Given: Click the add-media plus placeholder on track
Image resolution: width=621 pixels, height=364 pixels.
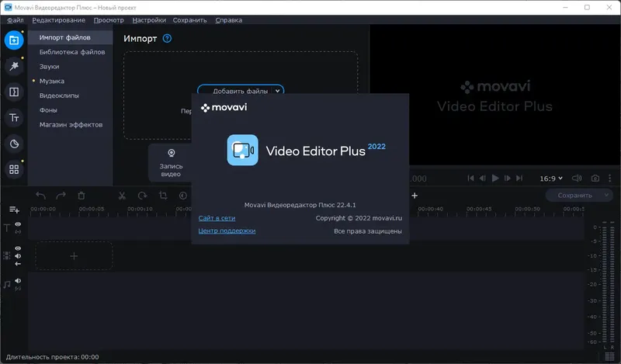Looking at the screenshot, I should coord(74,256).
